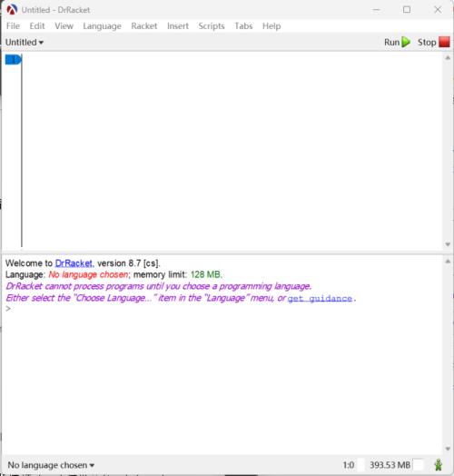Select line number 1 in gutter
The height and width of the screenshot is (476, 454).
pyautogui.click(x=13, y=60)
